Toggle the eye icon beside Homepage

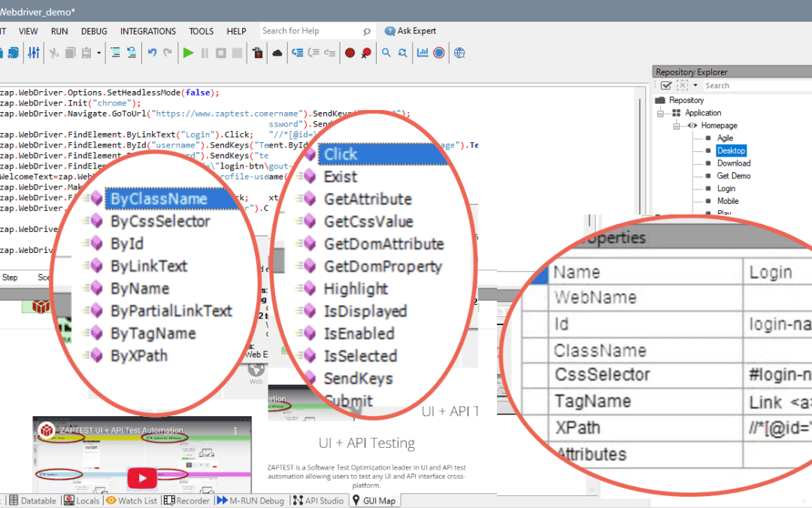[692, 126]
